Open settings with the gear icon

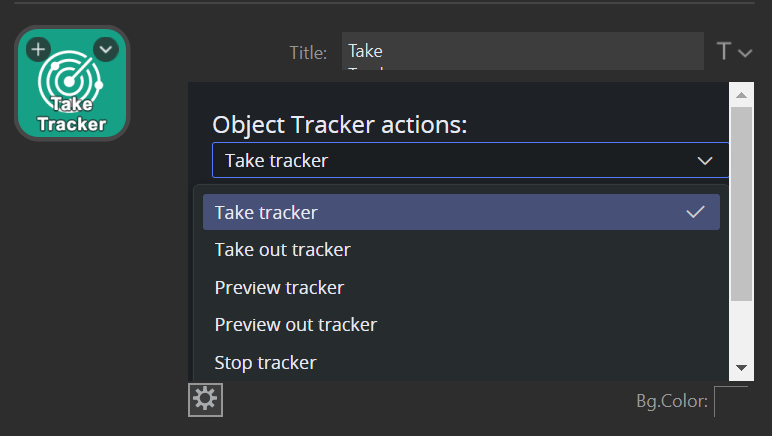coord(205,400)
